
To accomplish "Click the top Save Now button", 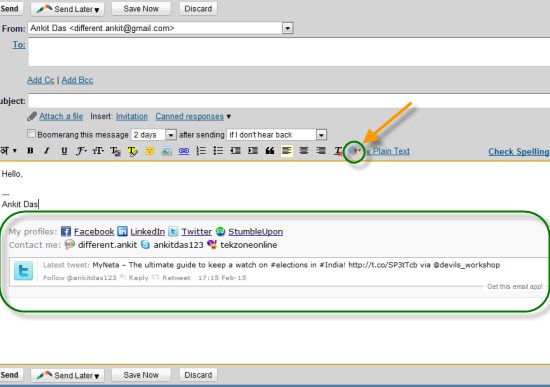I will click(141, 9).
